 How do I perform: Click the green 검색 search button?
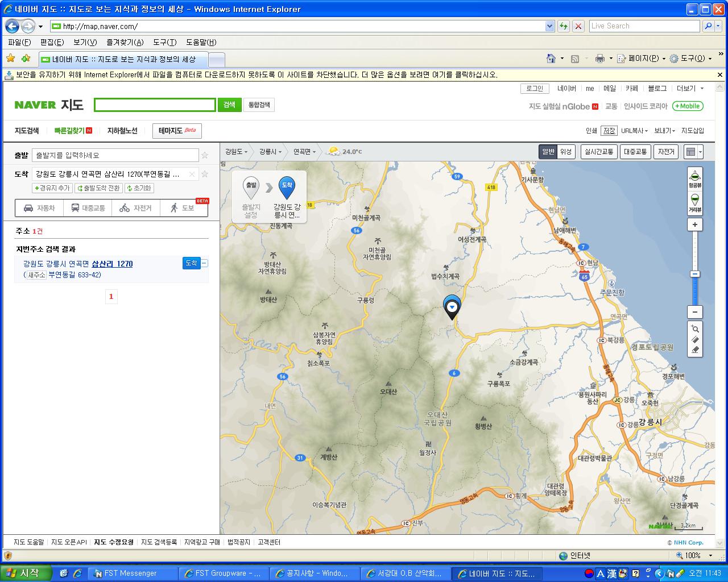229,105
